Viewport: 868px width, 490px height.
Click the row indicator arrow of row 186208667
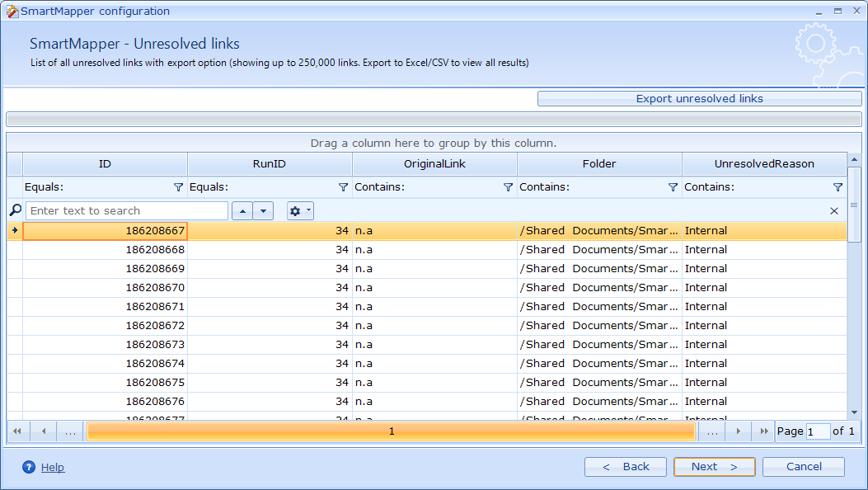(15, 231)
